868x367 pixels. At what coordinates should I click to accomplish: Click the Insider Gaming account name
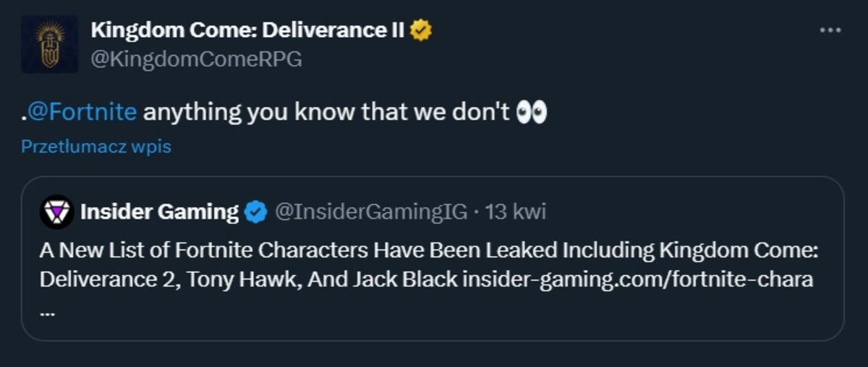click(x=159, y=212)
